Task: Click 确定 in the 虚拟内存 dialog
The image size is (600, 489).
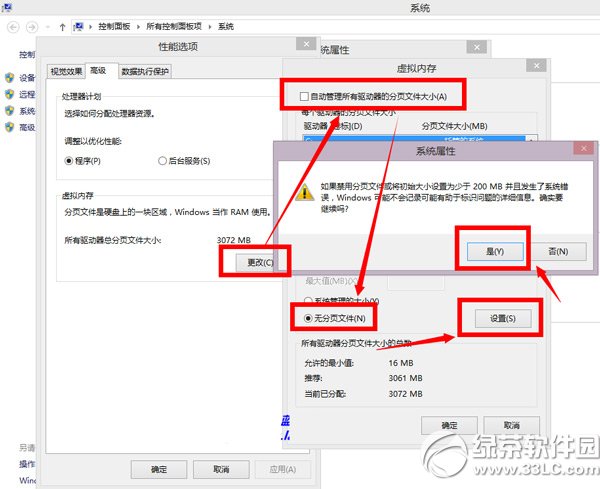Action: [x=449, y=425]
